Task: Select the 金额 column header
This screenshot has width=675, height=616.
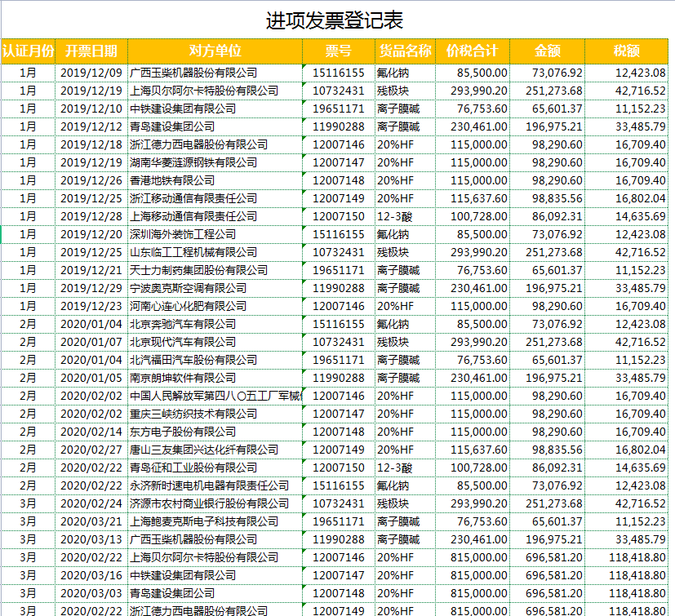Action: (547, 50)
